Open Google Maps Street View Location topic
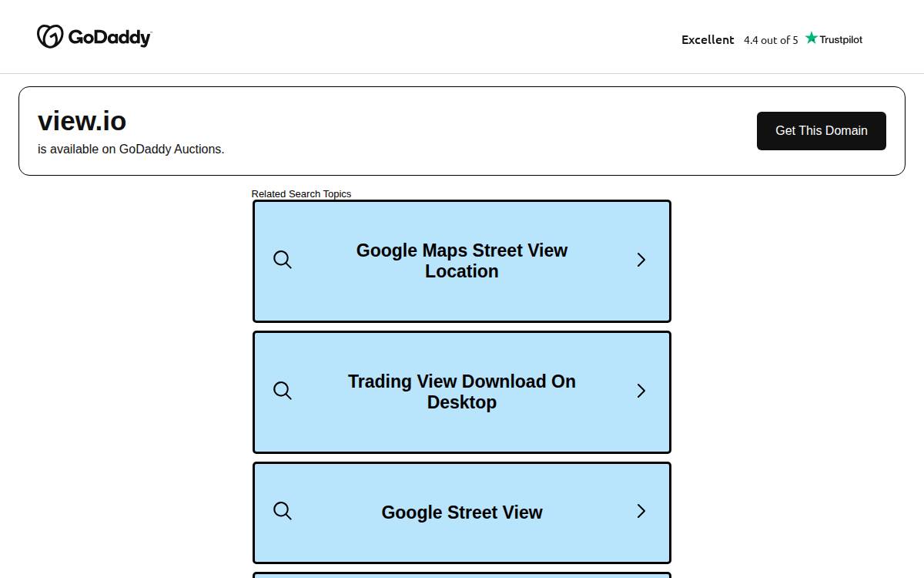Viewport: 924px width, 578px height. (x=462, y=261)
